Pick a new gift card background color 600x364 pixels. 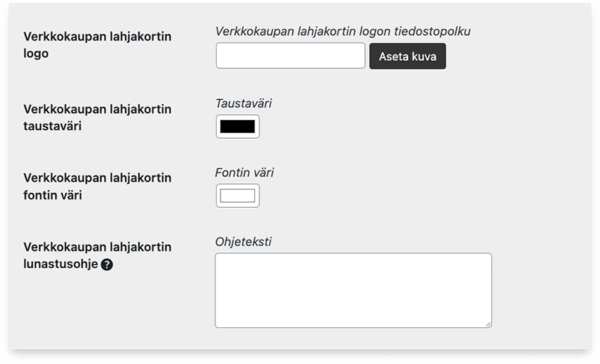point(238,127)
